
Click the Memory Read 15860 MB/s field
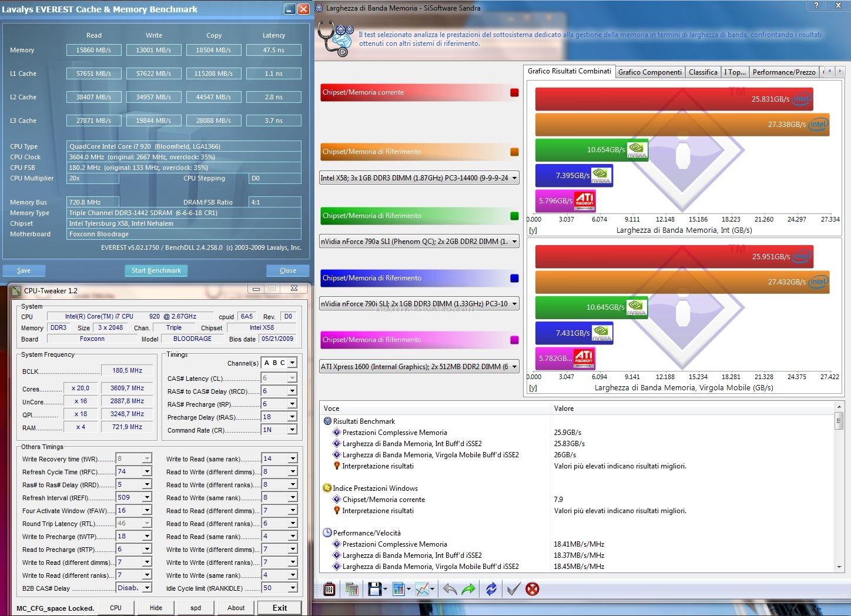[94, 50]
